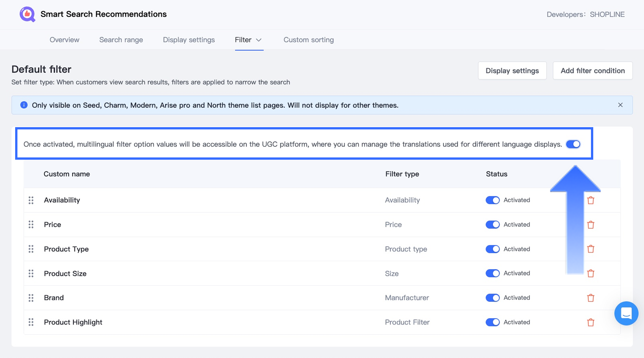Switch to the Overview tab
The height and width of the screenshot is (358, 644).
click(x=64, y=40)
